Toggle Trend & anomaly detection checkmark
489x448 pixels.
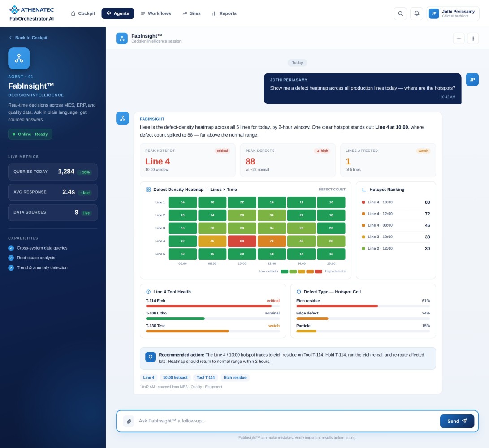coord(11,268)
